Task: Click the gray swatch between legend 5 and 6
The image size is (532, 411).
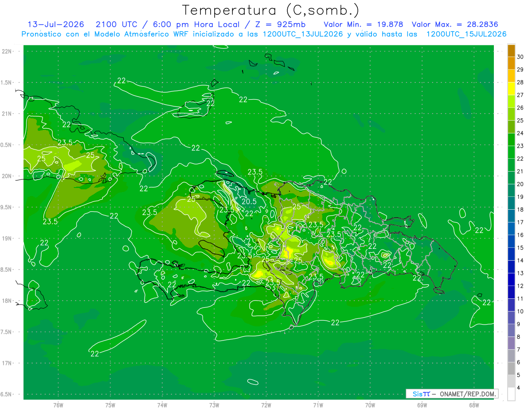Action: pyautogui.click(x=511, y=368)
